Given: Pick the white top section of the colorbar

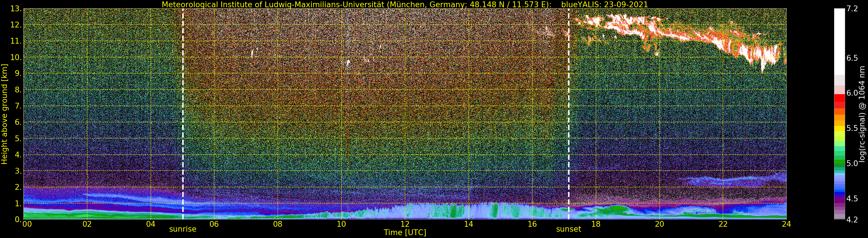Looking at the screenshot, I should (x=839, y=41).
